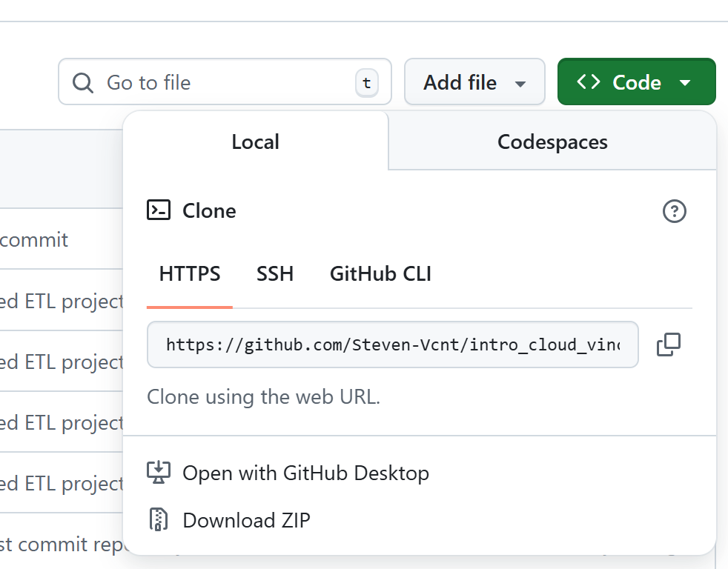The height and width of the screenshot is (569, 728).
Task: Open the clone help question mark icon
Action: [674, 212]
